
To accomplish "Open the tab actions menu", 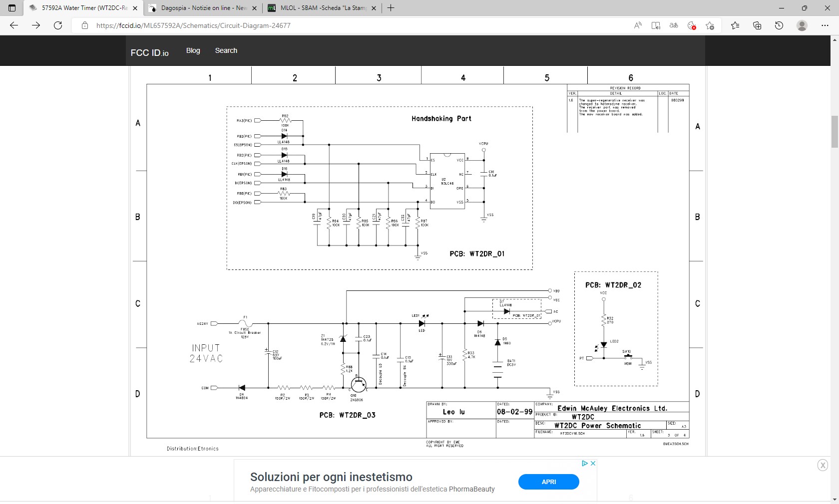I will tap(12, 8).
